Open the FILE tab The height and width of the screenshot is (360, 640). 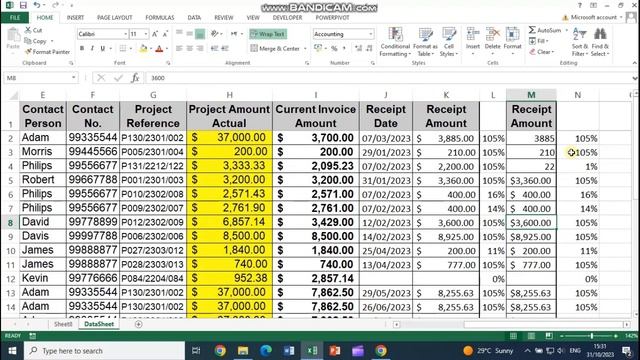[15, 18]
